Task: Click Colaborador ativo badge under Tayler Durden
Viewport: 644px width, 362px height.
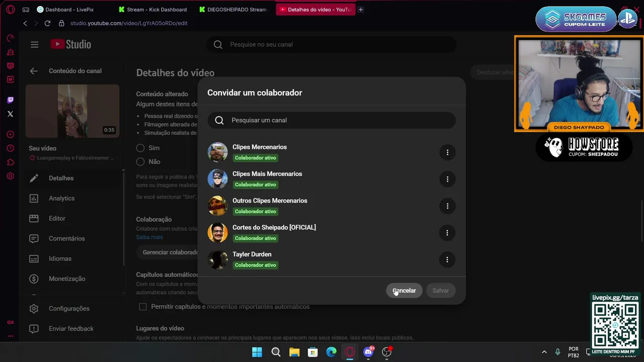Action: pos(256,265)
